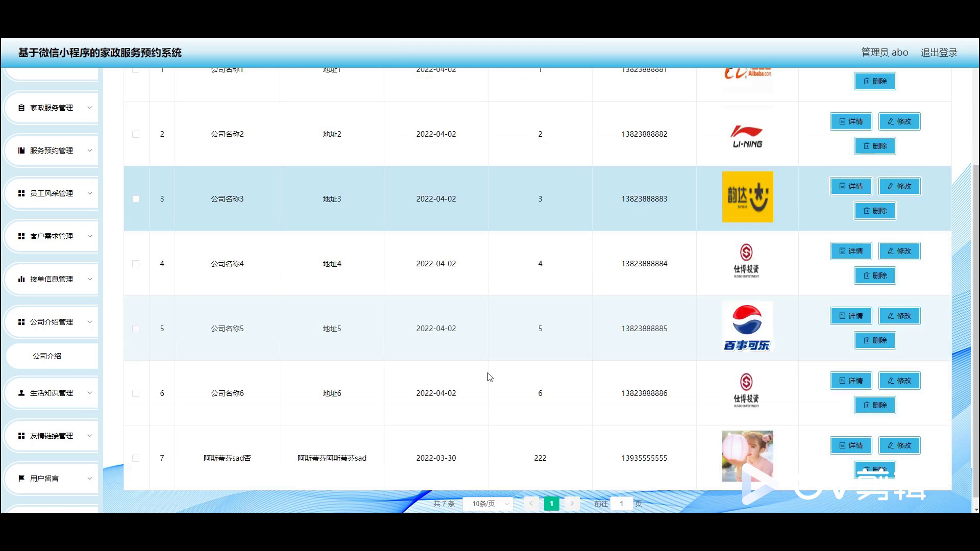This screenshot has width=980, height=551.
Task: Click 修改 for 公司名称5
Action: [x=899, y=316]
